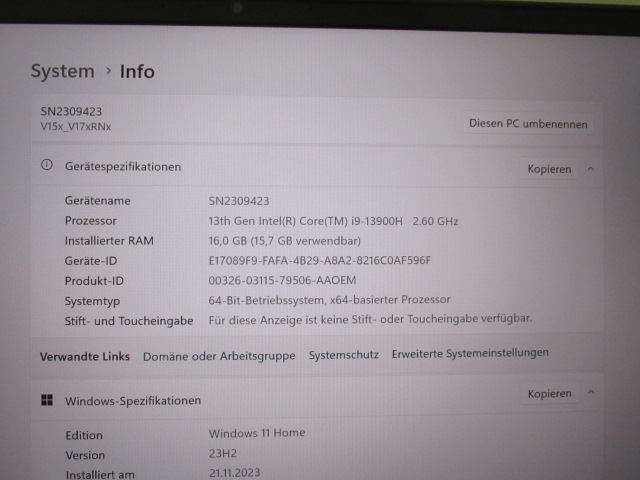
Task: Open Erweiterte Systemeinstellungen link
Action: coord(470,353)
